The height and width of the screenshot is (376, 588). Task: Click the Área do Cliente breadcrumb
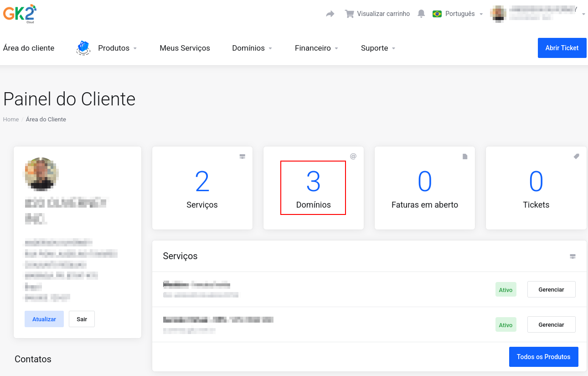(x=46, y=119)
